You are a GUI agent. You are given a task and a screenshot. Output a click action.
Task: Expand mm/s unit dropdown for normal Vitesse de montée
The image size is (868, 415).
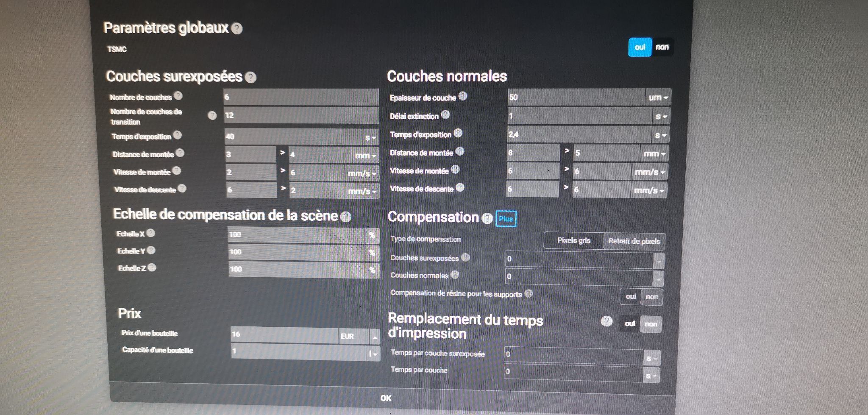(651, 172)
